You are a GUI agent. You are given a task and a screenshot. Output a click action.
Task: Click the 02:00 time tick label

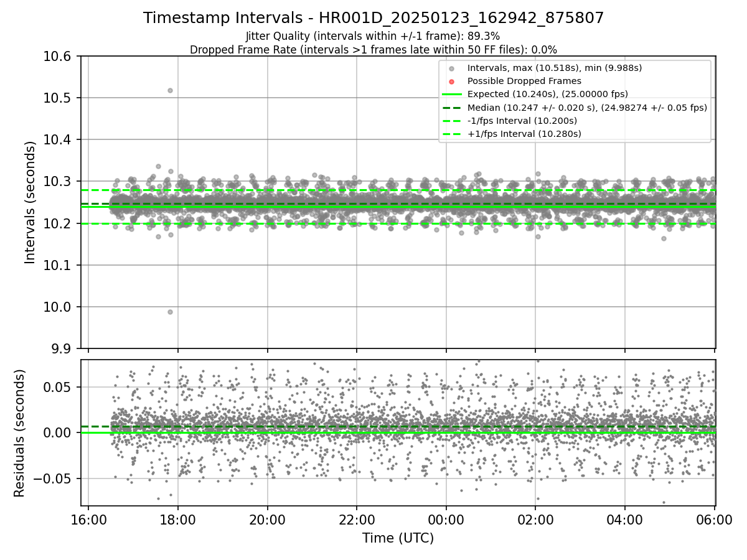(536, 520)
